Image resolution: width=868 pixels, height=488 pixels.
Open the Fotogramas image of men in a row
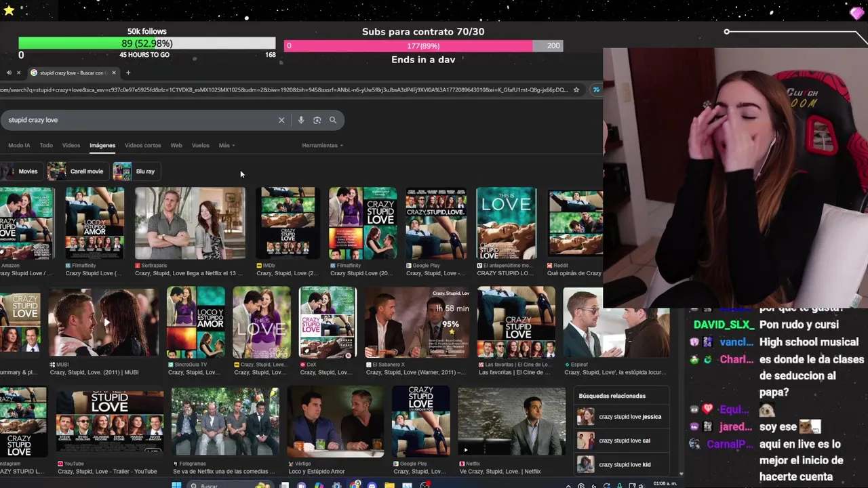pyautogui.click(x=225, y=420)
